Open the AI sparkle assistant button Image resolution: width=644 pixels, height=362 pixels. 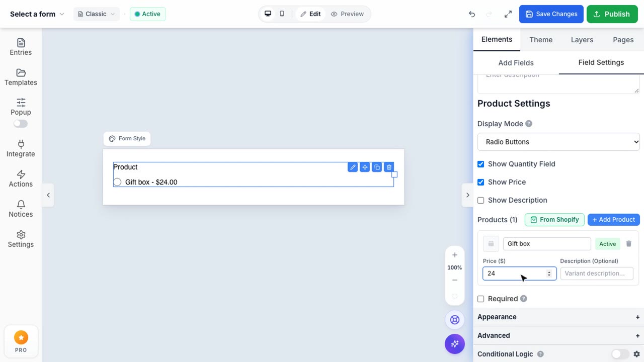click(455, 344)
